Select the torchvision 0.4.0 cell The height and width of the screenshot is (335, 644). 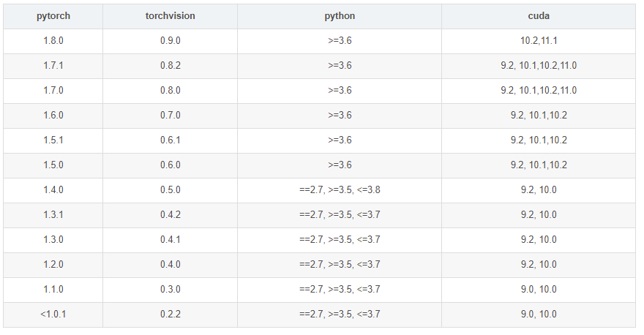(170, 265)
